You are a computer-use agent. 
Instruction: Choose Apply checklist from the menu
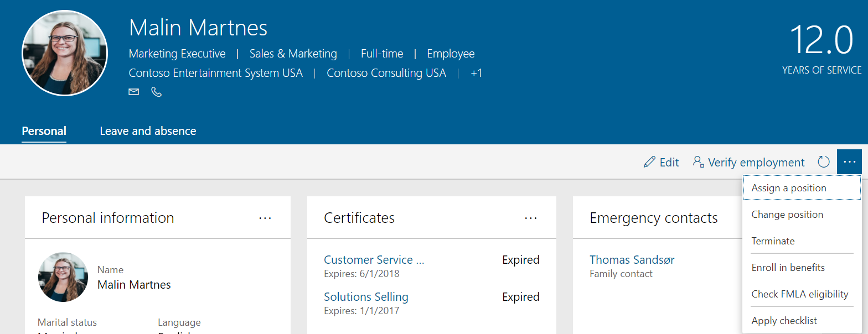[x=784, y=321]
